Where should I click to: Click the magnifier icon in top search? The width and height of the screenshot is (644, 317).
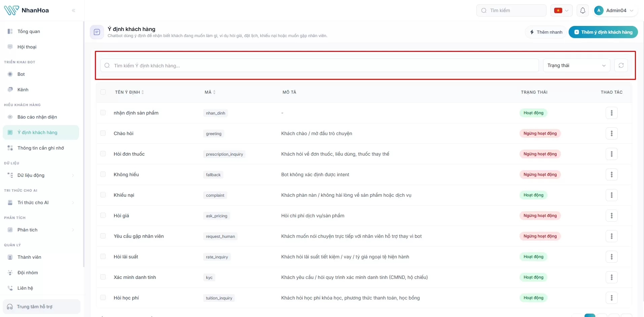(x=484, y=10)
